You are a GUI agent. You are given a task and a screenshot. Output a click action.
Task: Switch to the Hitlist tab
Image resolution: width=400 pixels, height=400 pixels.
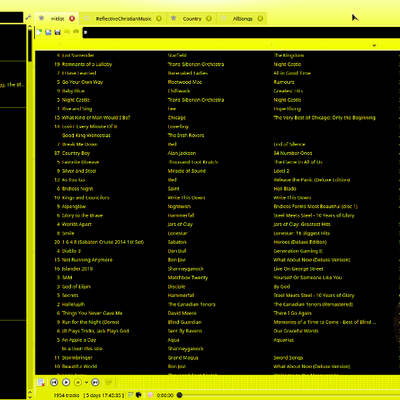point(57,19)
